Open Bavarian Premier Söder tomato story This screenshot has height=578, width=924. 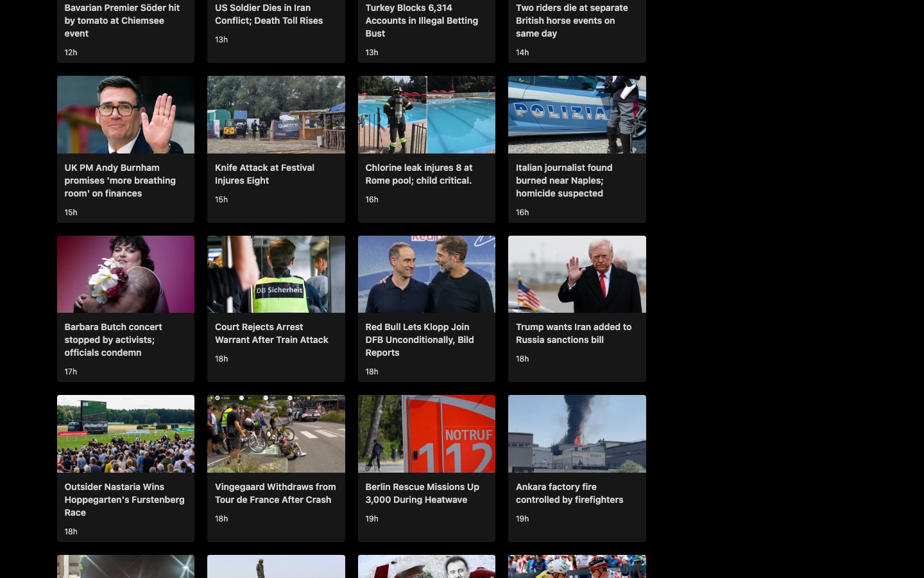pyautogui.click(x=122, y=21)
